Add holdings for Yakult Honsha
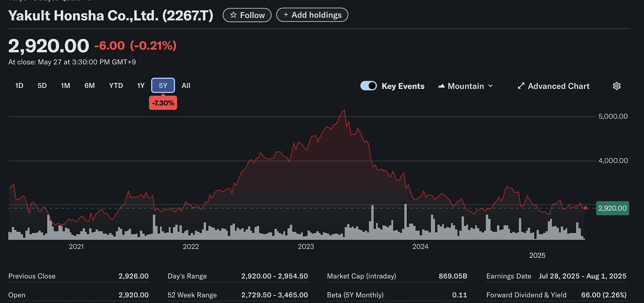Screen dimensions: 644x303 click(312, 15)
